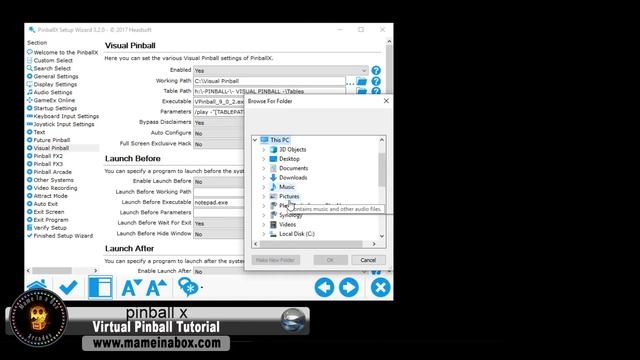The image size is (640, 360).
Task: Click OK in Browse For Folder
Action: (x=330, y=260)
